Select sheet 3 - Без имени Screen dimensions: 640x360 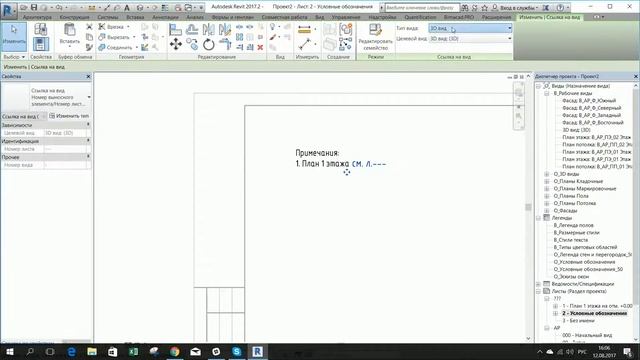click(x=578, y=321)
